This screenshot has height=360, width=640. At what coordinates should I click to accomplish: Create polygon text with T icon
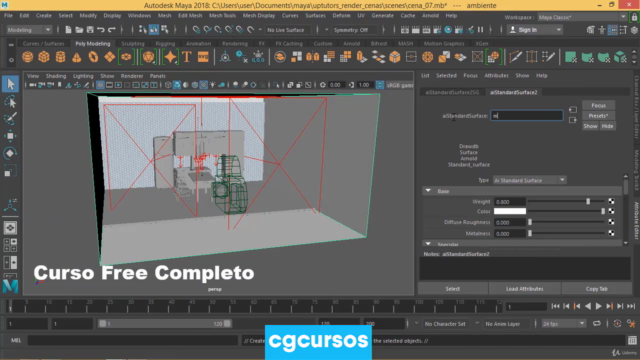click(x=187, y=57)
